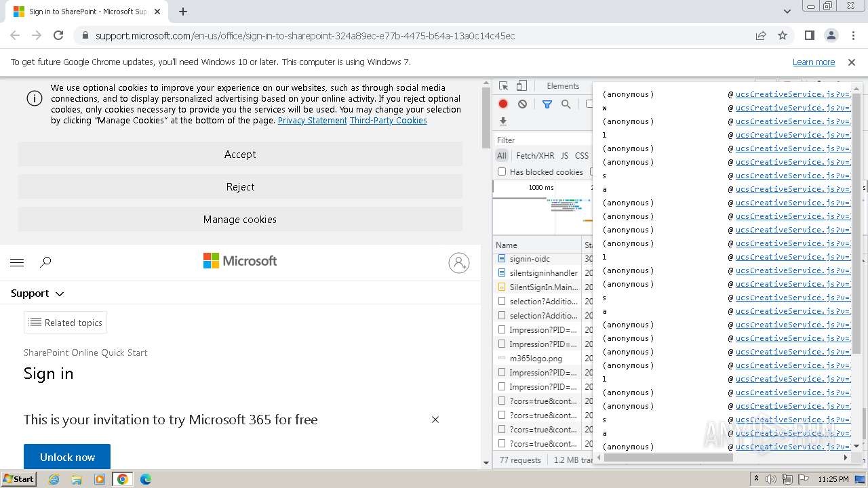
Task: Click the network Filter input field
Action: [542, 140]
